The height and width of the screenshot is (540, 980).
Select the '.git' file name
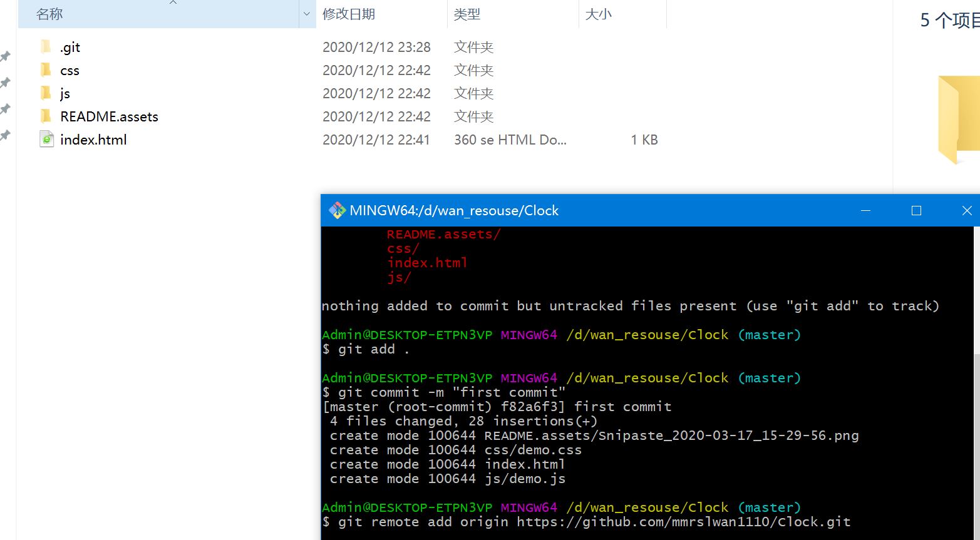[x=70, y=47]
